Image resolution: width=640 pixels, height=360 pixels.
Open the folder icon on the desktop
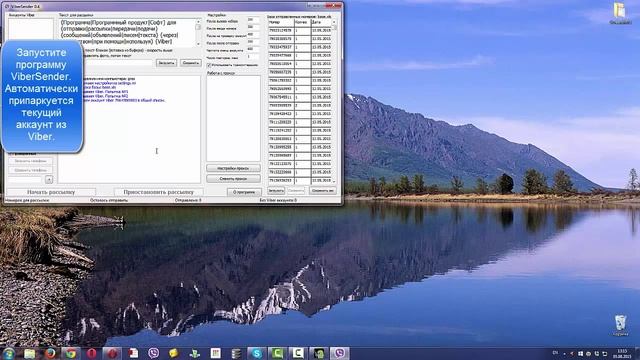coord(620,13)
